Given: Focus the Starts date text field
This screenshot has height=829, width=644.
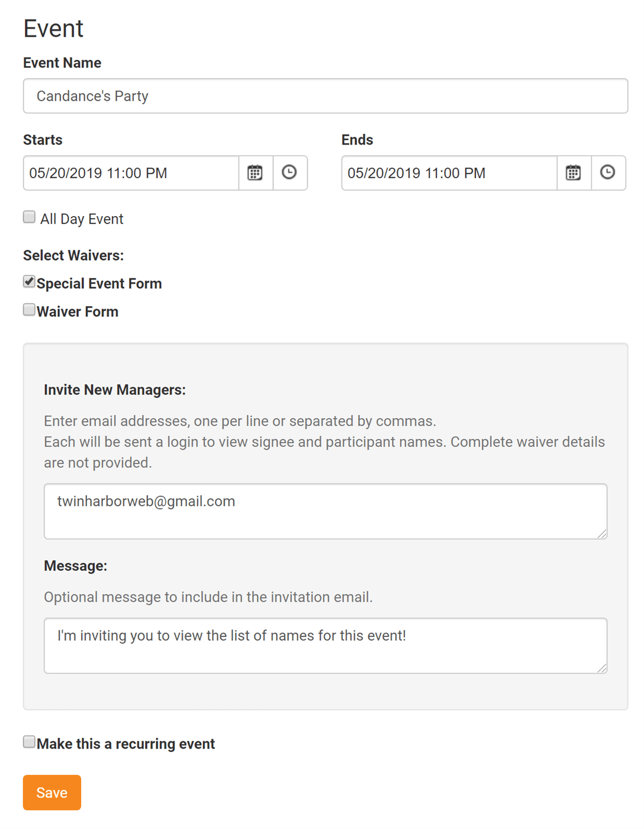Looking at the screenshot, I should (130, 173).
